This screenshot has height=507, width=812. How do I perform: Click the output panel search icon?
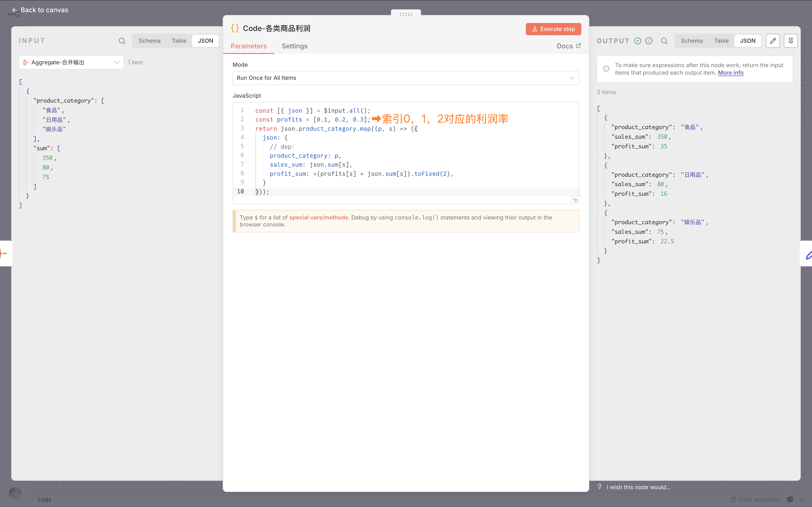[664, 41]
